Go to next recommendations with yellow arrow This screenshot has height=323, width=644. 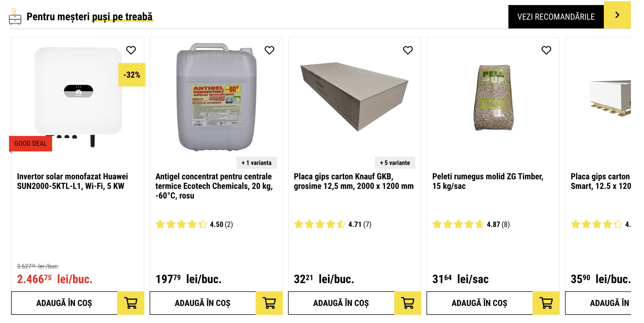point(617,15)
